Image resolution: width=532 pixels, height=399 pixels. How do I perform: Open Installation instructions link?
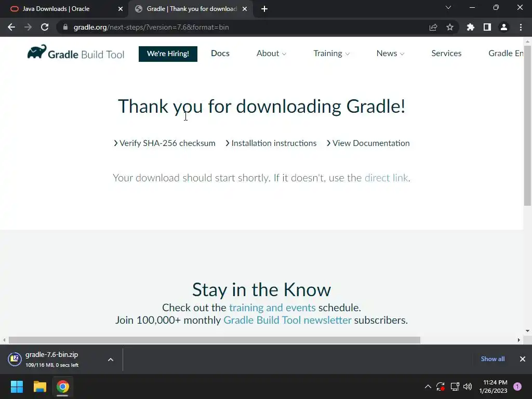pos(271,143)
